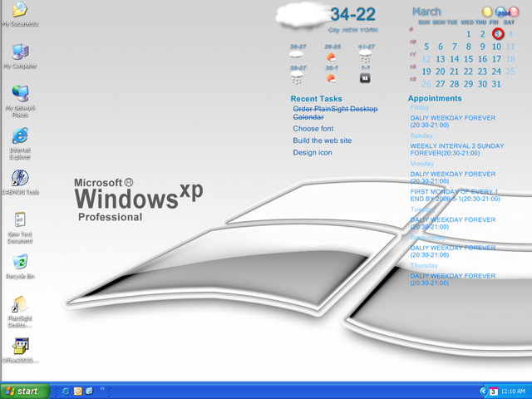Open My Computer desktop icon
The width and height of the screenshot is (532, 399).
coord(20,56)
